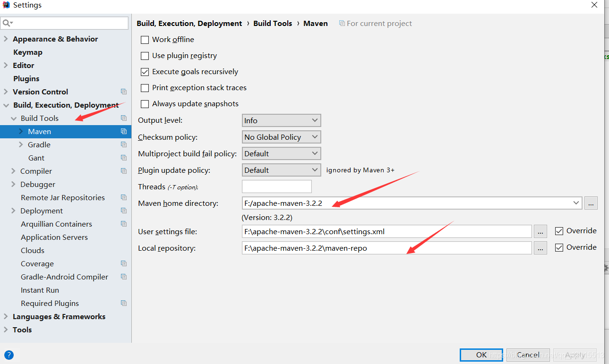609x364 pixels.
Task: Click the Cancel button
Action: pyautogui.click(x=528, y=355)
